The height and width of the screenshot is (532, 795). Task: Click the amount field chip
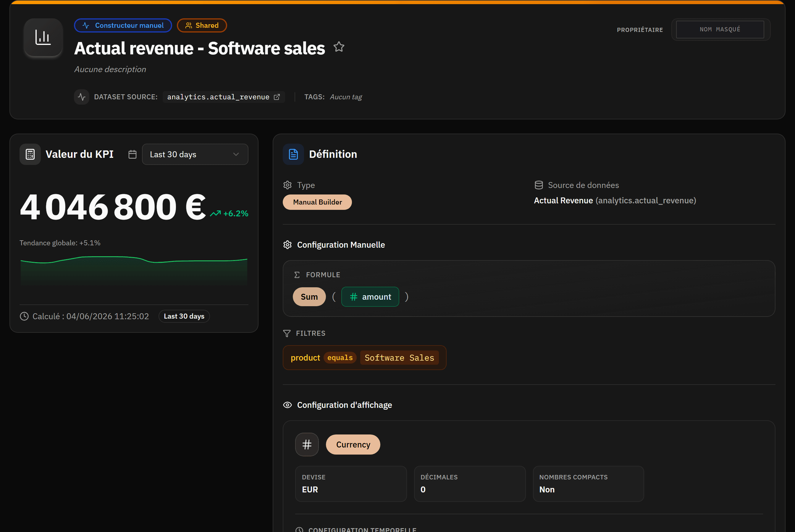coord(370,297)
